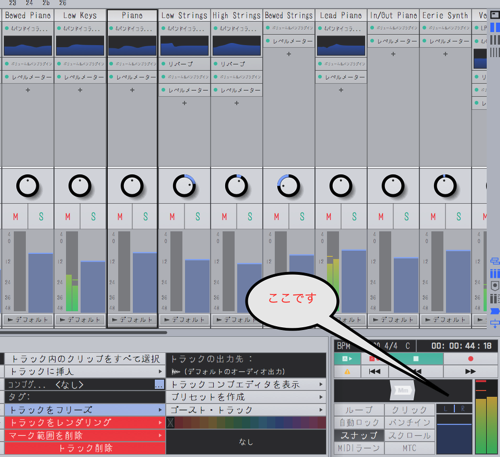Expand トラックをレンダリング submenu
The height and width of the screenshot is (457, 500).
click(x=85, y=423)
